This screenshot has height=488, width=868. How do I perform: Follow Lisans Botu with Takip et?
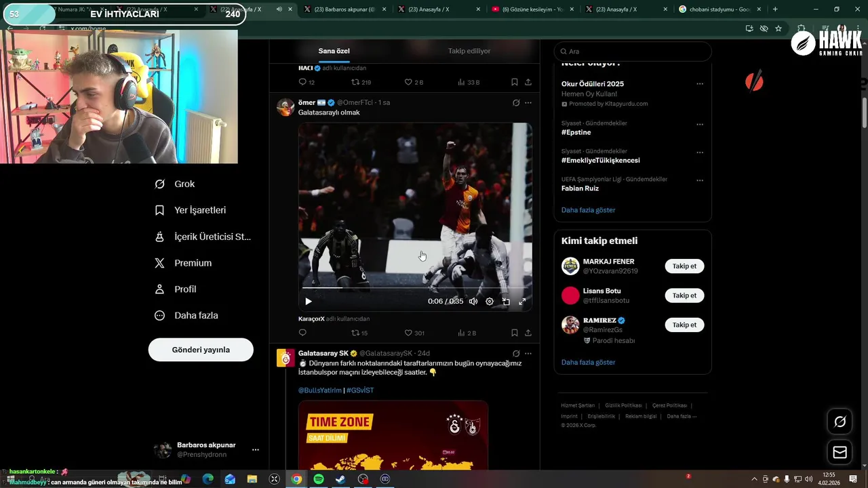pos(684,296)
